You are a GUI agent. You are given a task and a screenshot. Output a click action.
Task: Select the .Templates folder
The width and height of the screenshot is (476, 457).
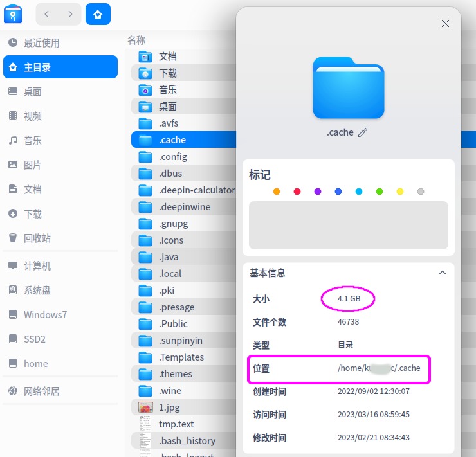click(x=184, y=357)
